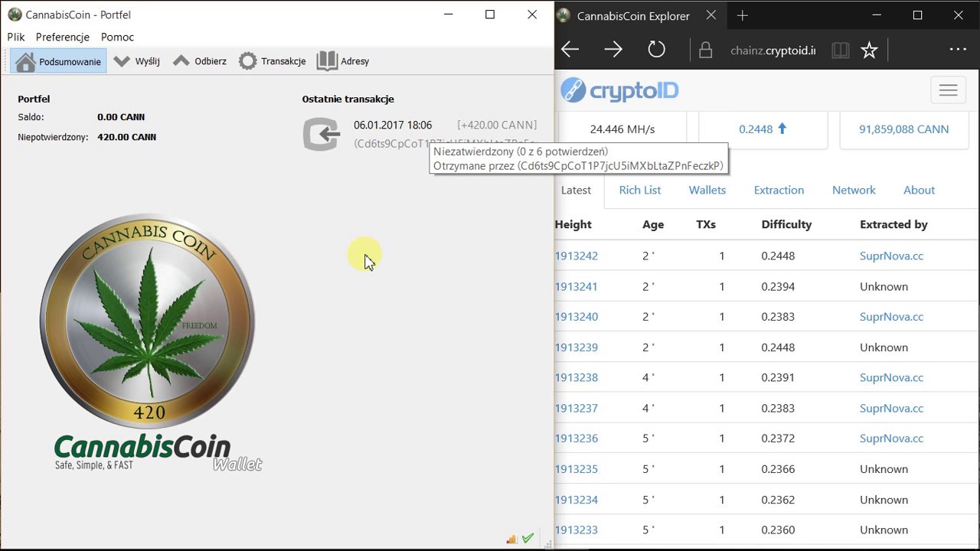Click the Difficulty column header

(786, 224)
